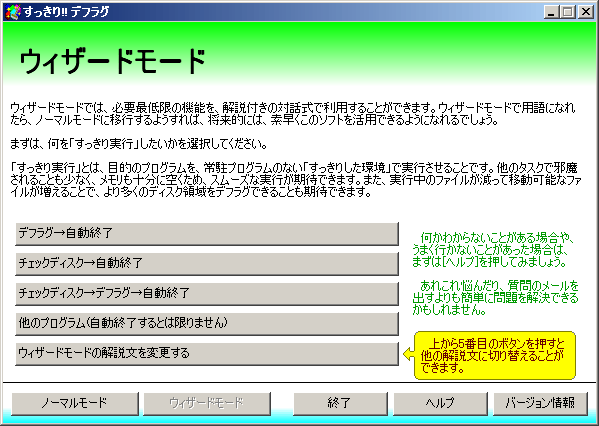Click the すっきり!! デフラグ app icon in title bar
This screenshot has height=426, width=599.
[12, 11]
